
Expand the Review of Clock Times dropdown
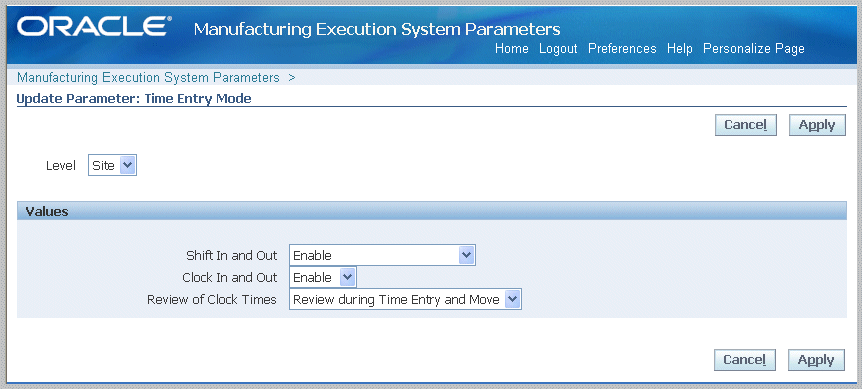tap(405, 299)
